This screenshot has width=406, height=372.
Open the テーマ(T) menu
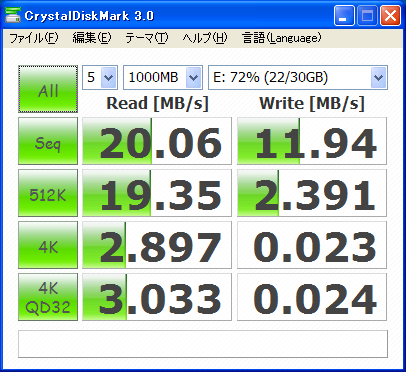147,38
